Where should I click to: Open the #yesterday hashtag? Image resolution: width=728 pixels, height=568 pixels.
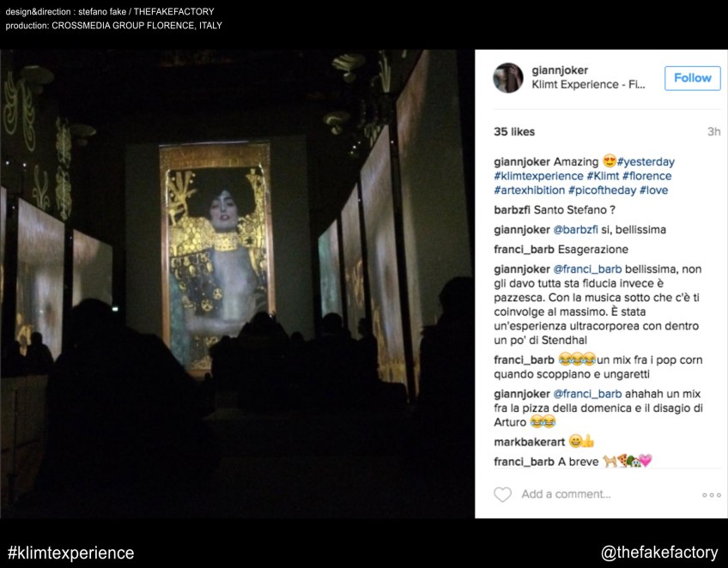pos(646,161)
